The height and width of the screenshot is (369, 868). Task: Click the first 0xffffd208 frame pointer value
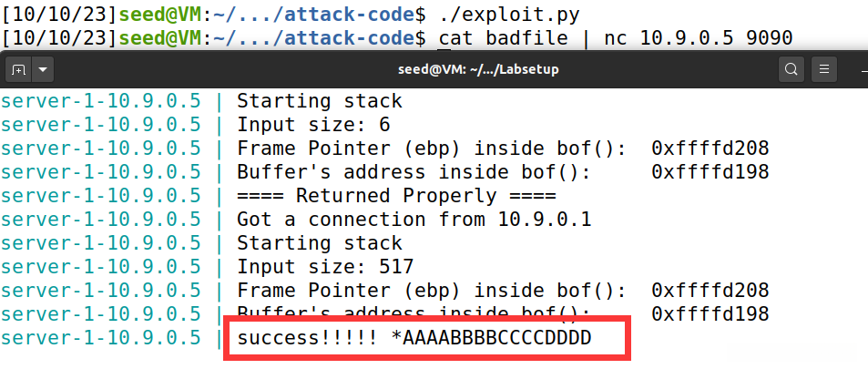pos(710,149)
